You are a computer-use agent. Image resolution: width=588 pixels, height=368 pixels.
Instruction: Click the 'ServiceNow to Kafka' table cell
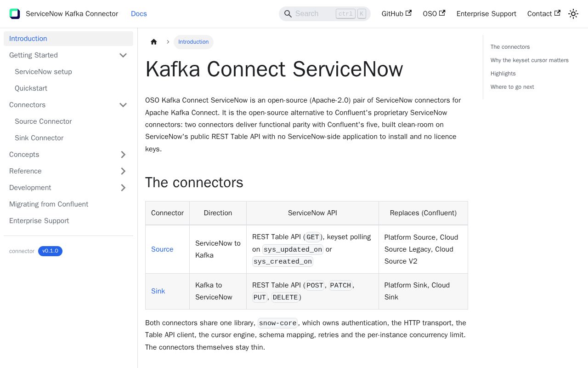point(218,249)
